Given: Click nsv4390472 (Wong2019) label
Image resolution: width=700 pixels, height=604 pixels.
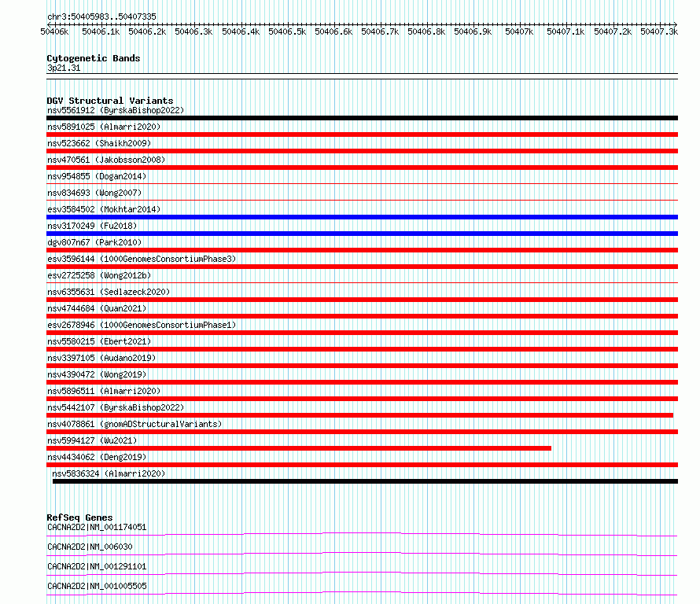Looking at the screenshot, I should click(97, 374).
